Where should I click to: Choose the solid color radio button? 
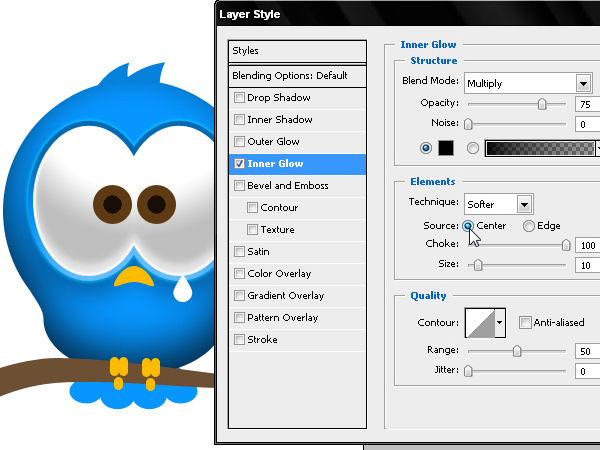pyautogui.click(x=426, y=148)
